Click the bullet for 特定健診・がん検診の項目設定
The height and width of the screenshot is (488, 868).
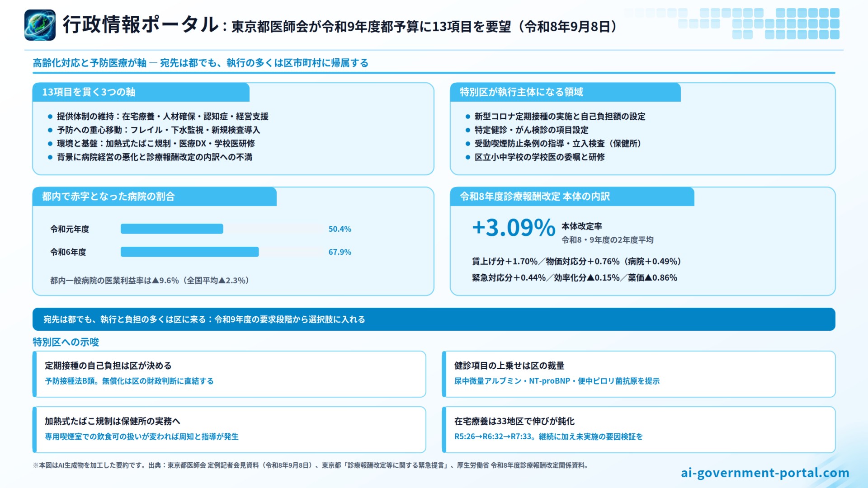(468, 130)
